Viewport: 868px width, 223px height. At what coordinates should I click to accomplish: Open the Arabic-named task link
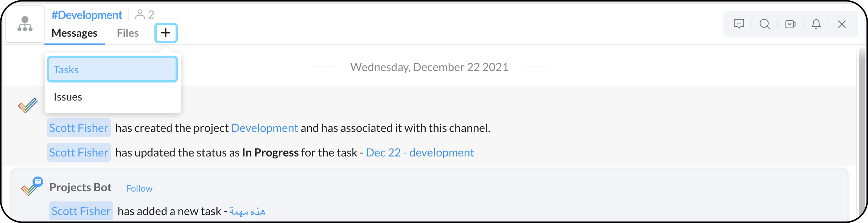247,211
